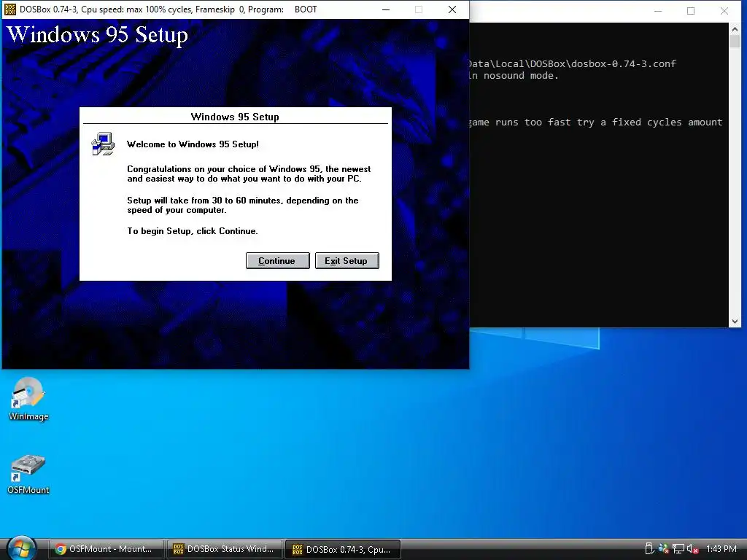Click 'Welcome to Windows 95 Setup!' text
Viewport: 747px width, 560px height.
(193, 144)
